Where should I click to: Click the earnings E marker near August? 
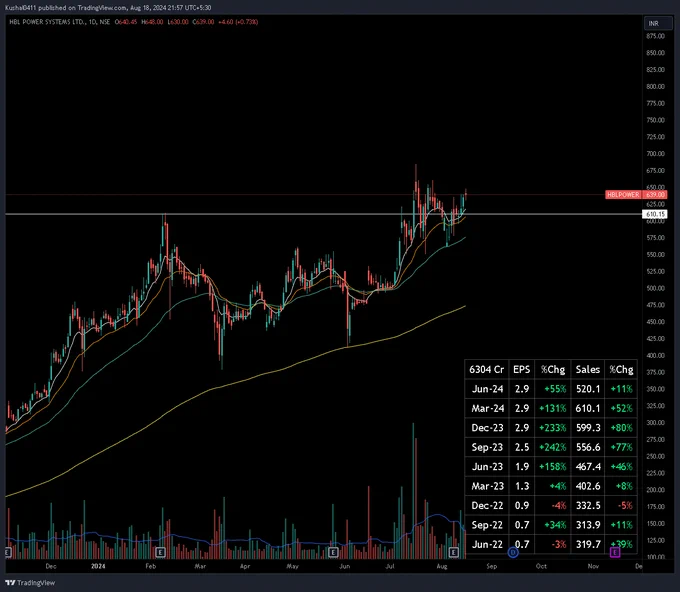454,552
